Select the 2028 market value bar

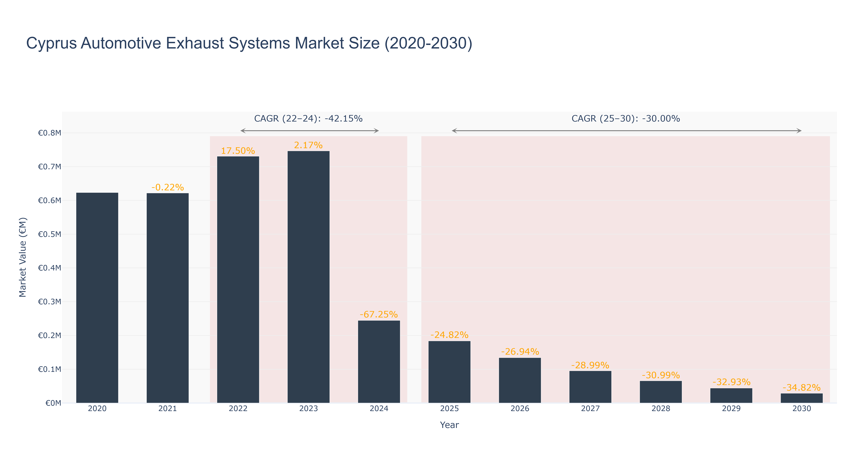point(660,392)
